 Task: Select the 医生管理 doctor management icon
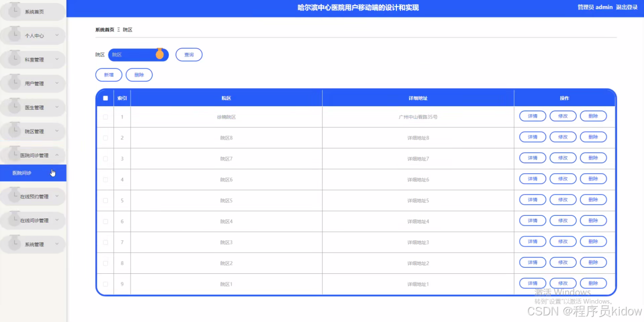click(14, 107)
